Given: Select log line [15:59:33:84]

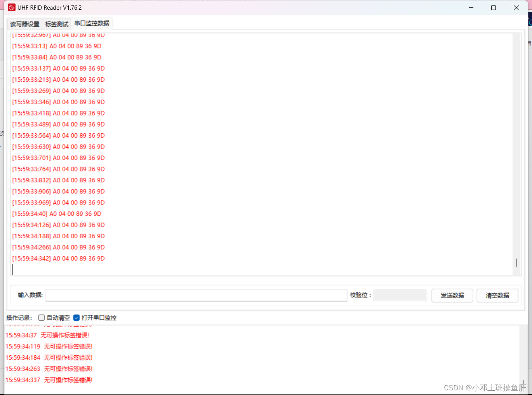Looking at the screenshot, I should pyautogui.click(x=57, y=58).
